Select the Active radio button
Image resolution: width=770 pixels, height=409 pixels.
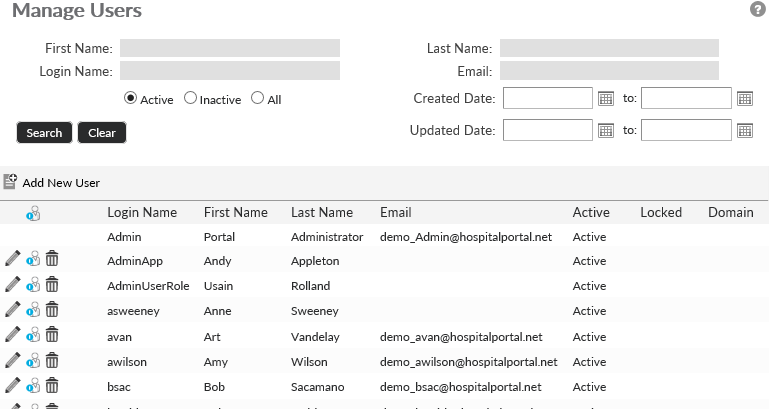point(130,98)
